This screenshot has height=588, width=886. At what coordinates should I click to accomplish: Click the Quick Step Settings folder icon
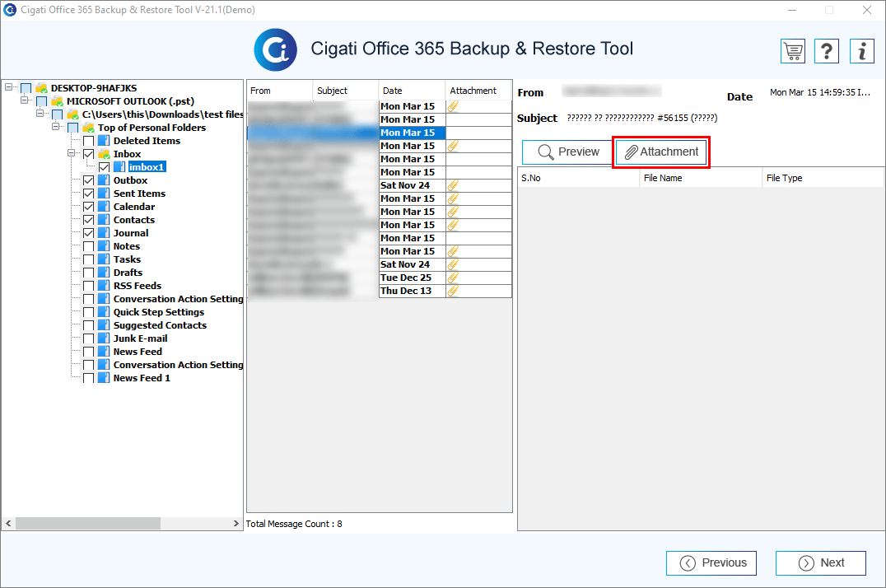(104, 312)
